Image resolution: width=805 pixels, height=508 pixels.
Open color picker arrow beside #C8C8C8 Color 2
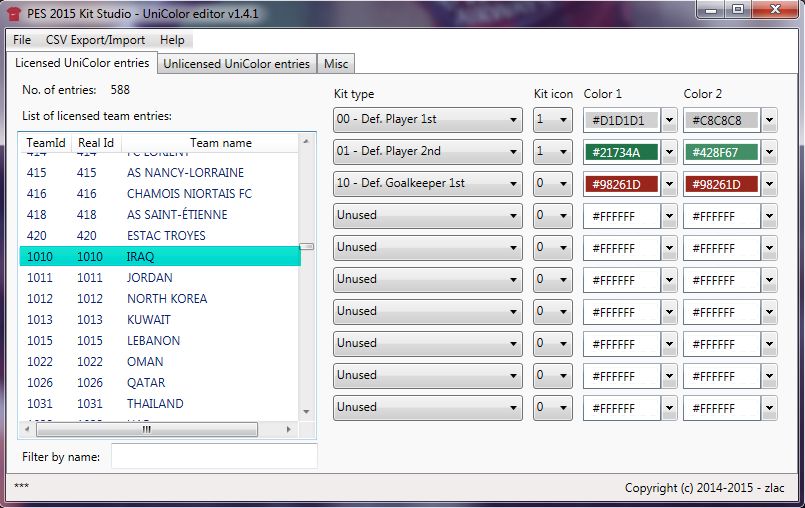pos(769,120)
